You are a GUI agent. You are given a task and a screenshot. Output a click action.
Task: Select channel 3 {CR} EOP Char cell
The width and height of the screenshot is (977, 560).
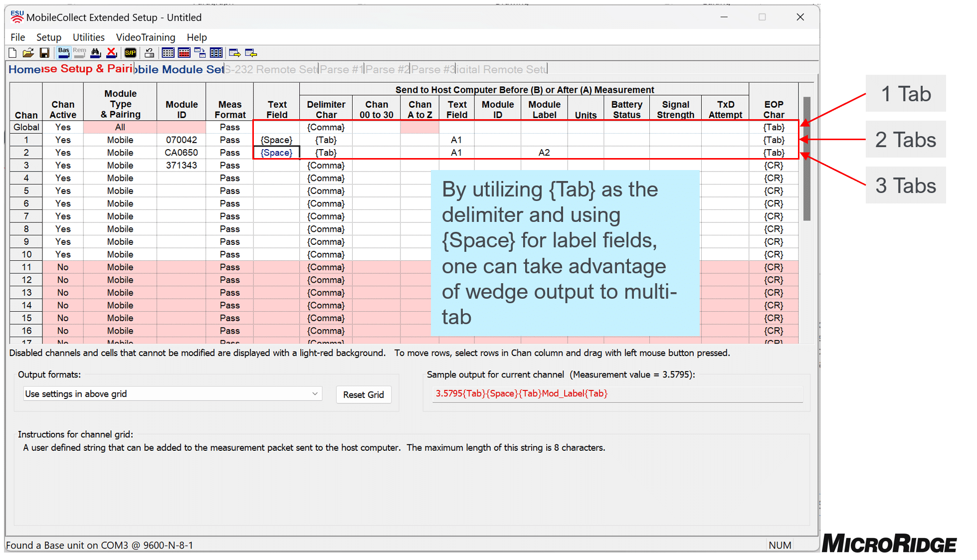point(774,166)
